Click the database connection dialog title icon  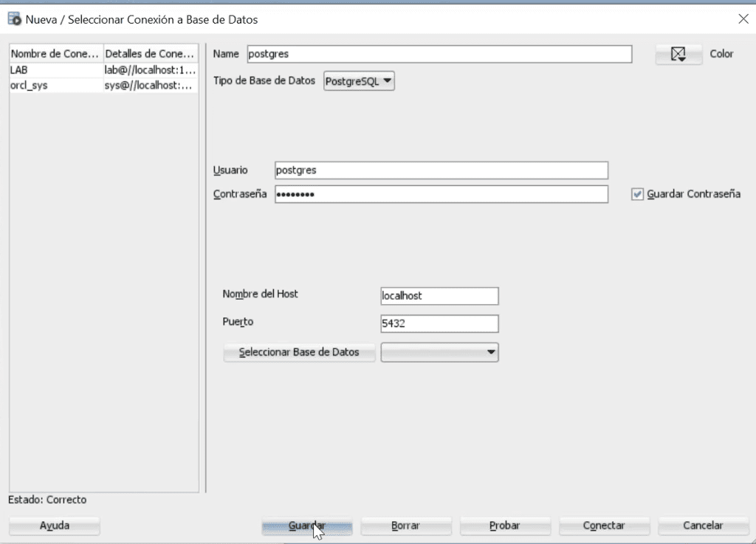(x=15, y=19)
